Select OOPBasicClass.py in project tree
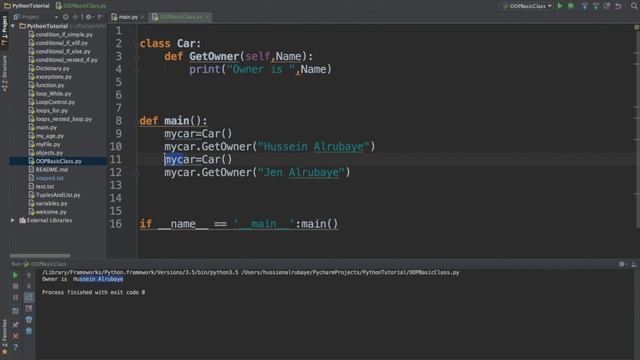640x360 pixels. pos(55,161)
